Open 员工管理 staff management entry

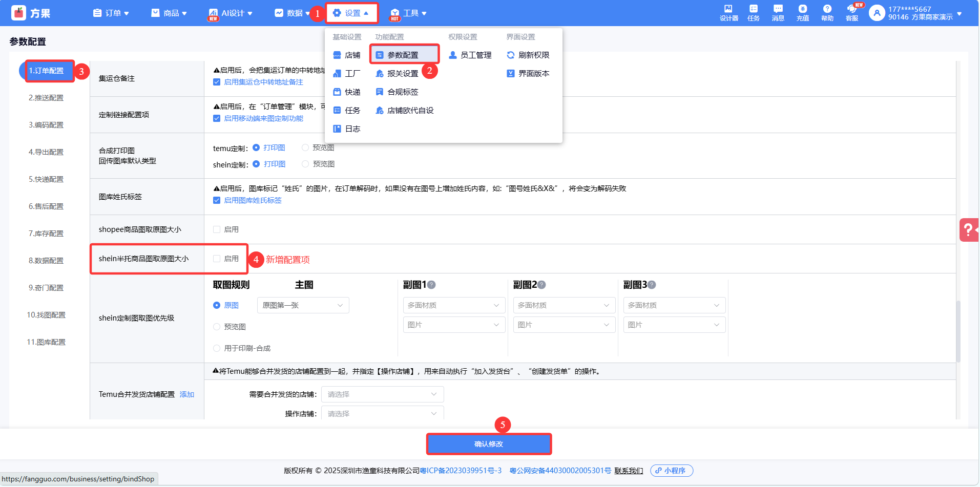pyautogui.click(x=470, y=55)
